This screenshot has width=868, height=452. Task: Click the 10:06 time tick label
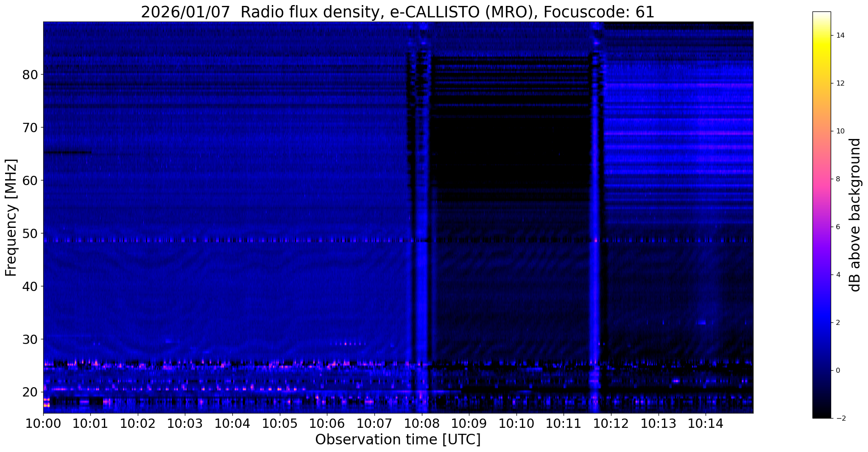[327, 423]
